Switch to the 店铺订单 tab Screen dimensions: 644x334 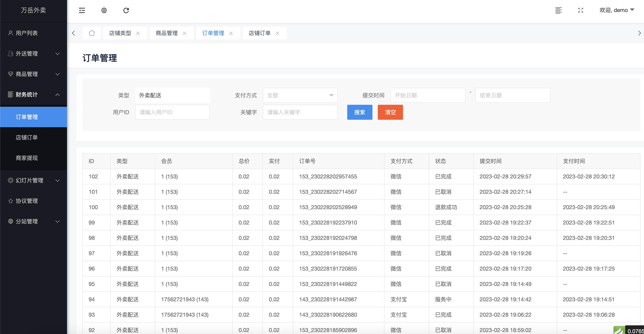point(260,33)
